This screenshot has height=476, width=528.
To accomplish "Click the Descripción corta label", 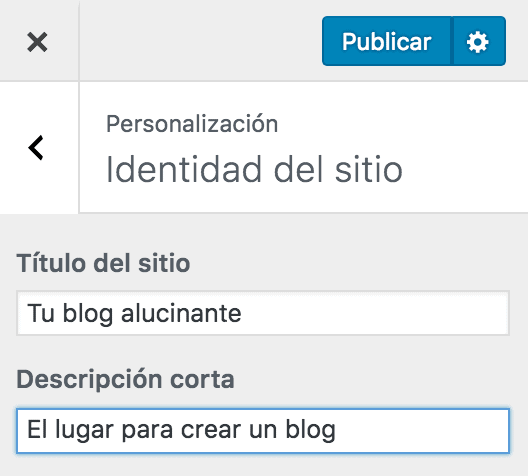I will pos(125,379).
